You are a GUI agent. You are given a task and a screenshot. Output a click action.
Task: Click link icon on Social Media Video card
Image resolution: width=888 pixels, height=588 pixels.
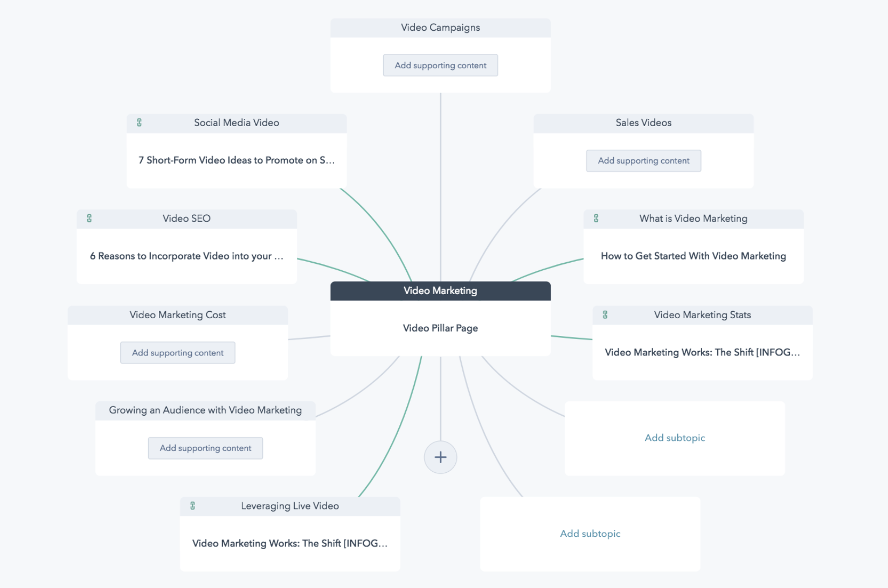[x=139, y=123]
